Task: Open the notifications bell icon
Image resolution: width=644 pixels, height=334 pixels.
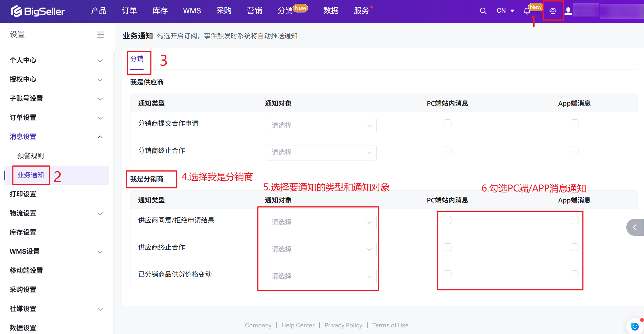Action: click(527, 11)
